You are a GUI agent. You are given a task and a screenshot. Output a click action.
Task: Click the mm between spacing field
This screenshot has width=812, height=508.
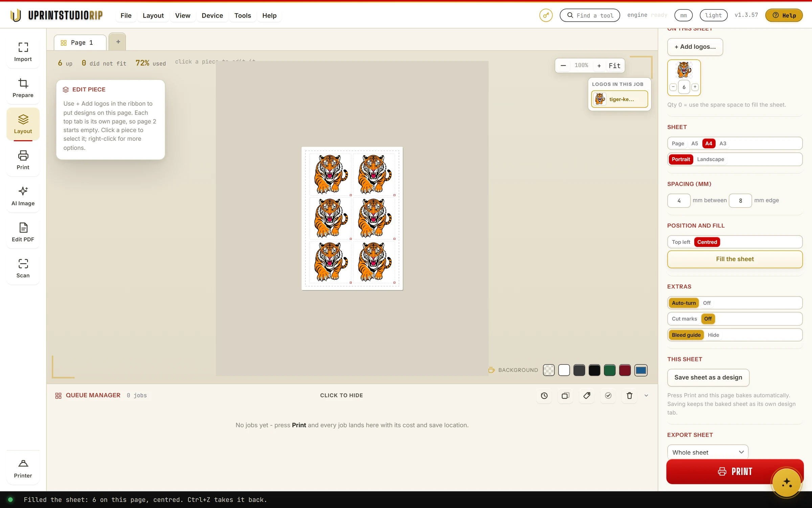click(679, 201)
